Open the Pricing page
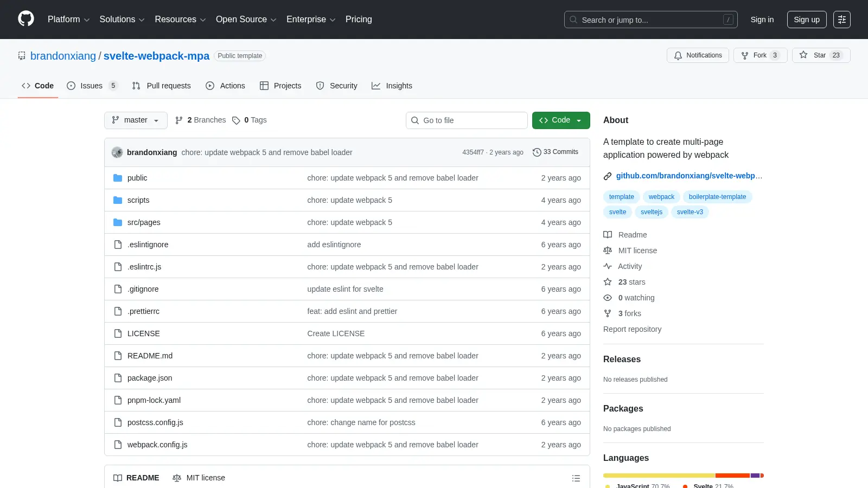This screenshot has height=488, width=868. 359,20
